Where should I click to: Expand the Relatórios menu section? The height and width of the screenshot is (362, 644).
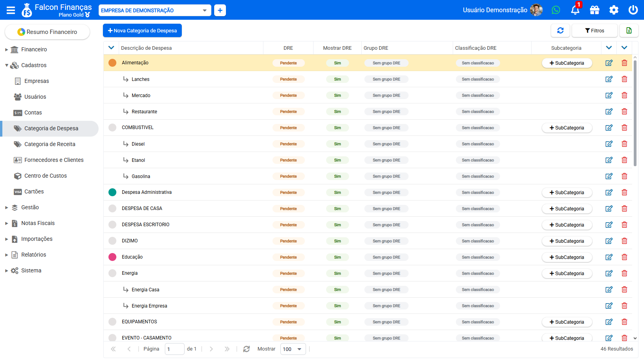6,255
